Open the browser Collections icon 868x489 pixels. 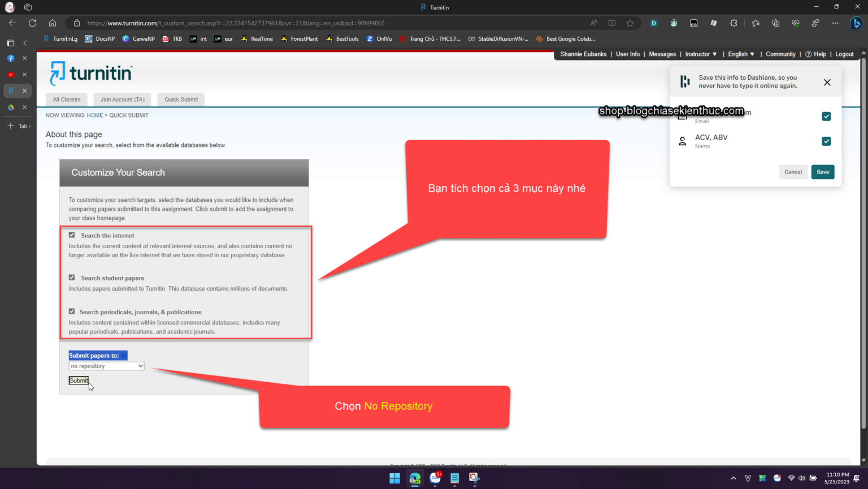pyautogui.click(x=775, y=23)
